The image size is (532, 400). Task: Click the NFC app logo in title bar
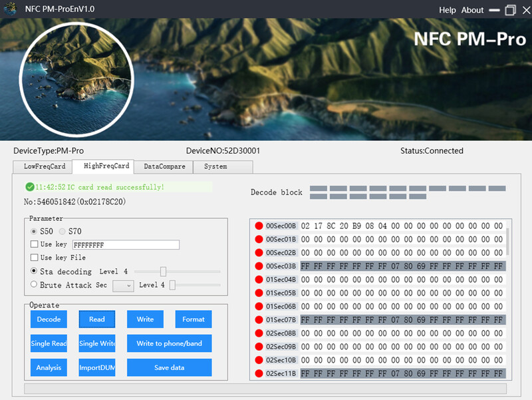(10, 10)
